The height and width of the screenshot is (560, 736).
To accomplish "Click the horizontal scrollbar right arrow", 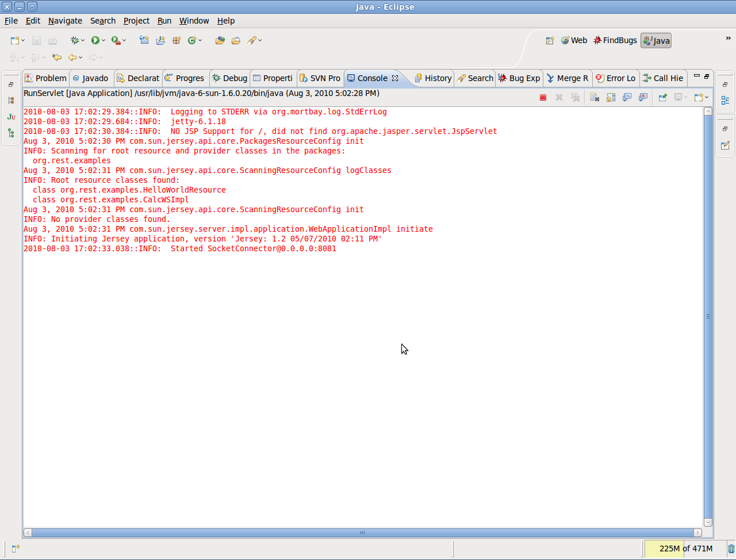I will point(698,532).
